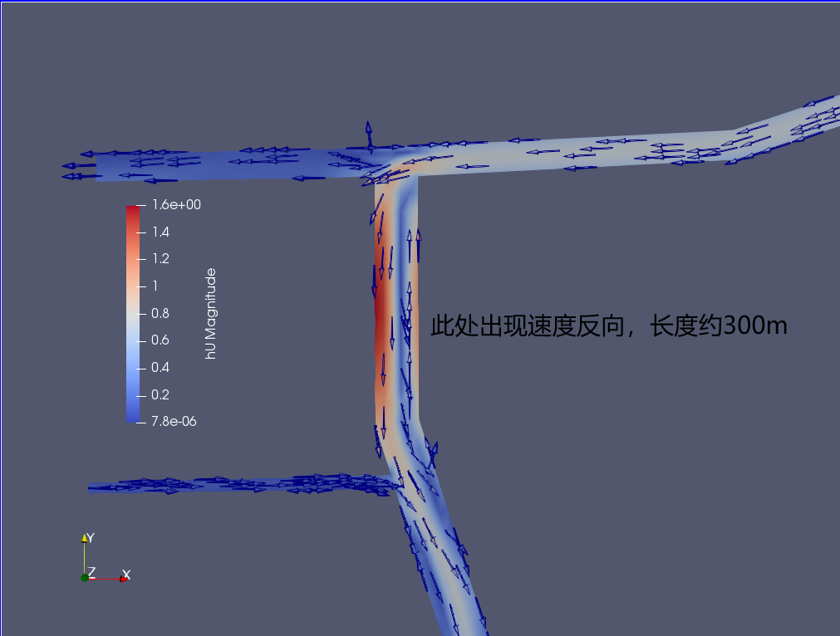Click the 1.6e+00 maximum legend label
Screen dimensions: 840x636
[x=176, y=204]
